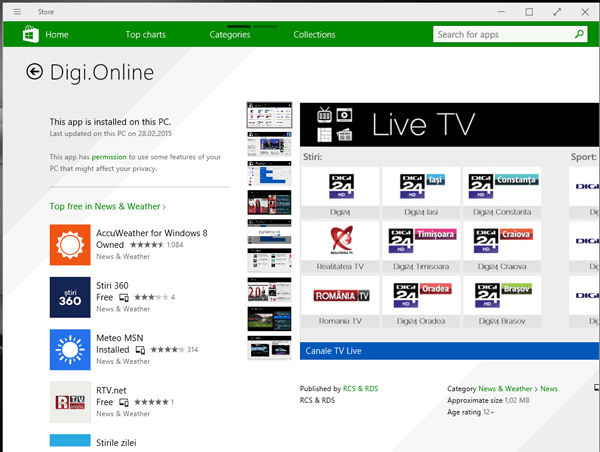
Task: Click the fullscreen diagonal arrows button
Action: [557, 12]
